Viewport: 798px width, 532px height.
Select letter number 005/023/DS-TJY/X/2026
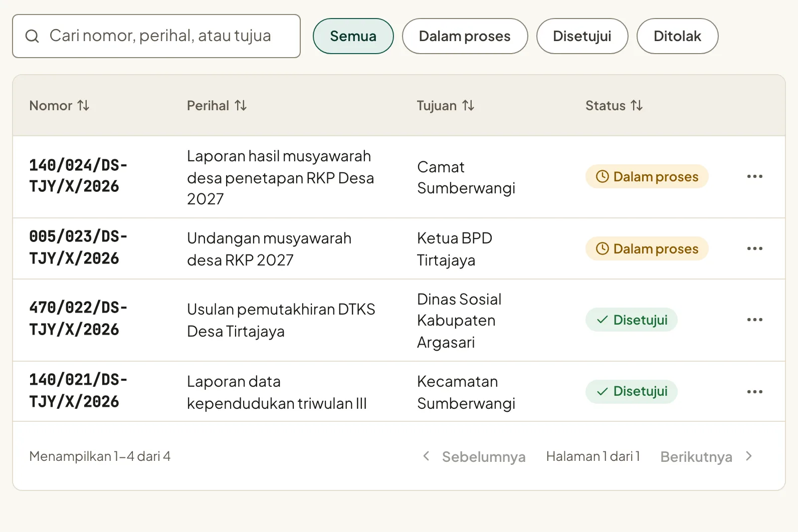(x=78, y=247)
